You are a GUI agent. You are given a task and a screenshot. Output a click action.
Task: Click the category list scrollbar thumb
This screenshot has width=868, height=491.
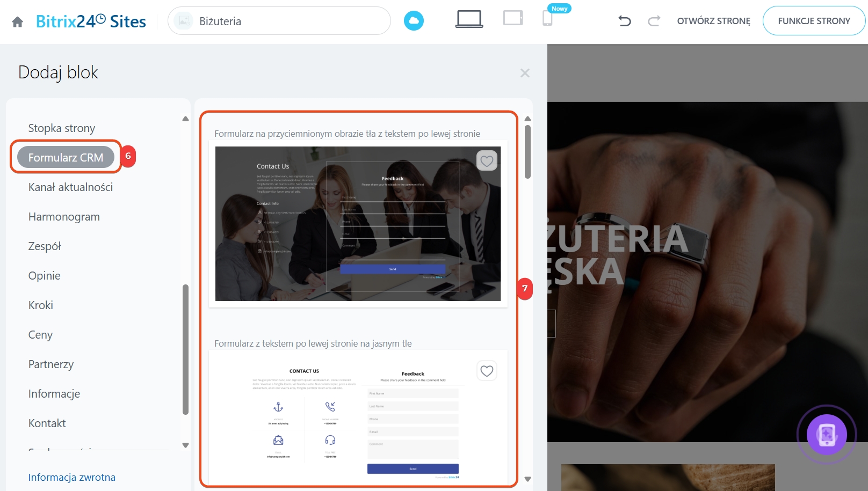(185, 349)
